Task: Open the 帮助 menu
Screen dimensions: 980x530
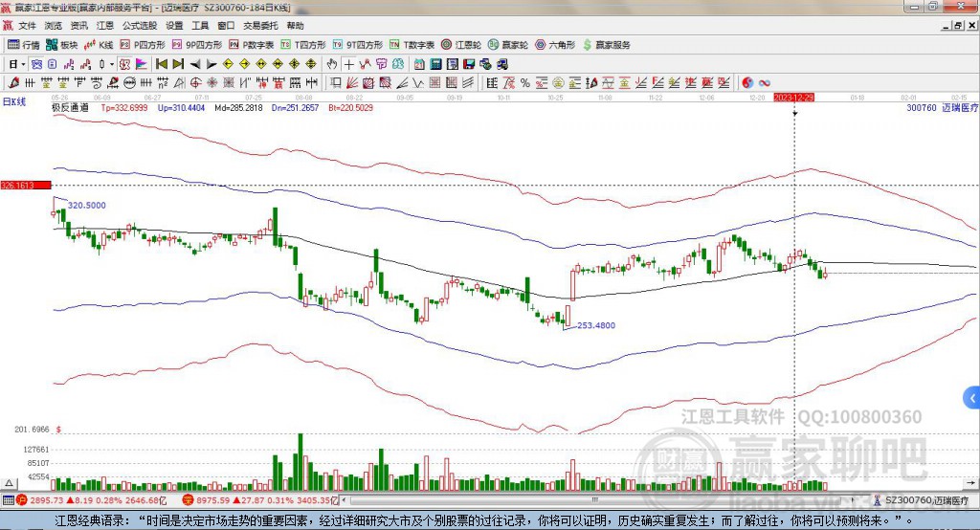Action: point(295,26)
